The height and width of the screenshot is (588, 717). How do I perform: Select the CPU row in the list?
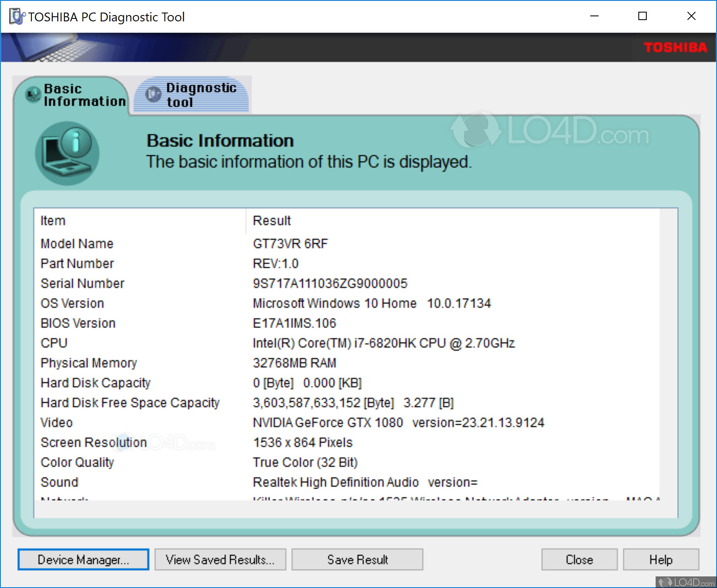click(54, 343)
